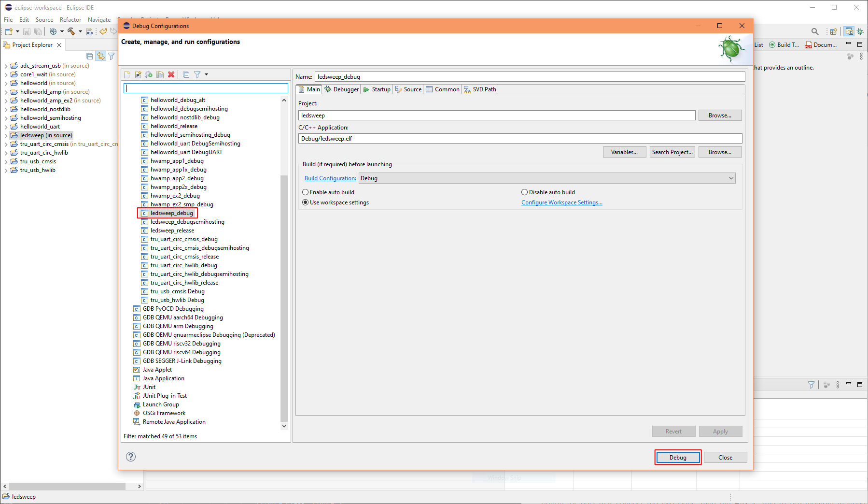Open the filter options dropdown arrow
Screen dimensions: 868x504
[x=206, y=74]
